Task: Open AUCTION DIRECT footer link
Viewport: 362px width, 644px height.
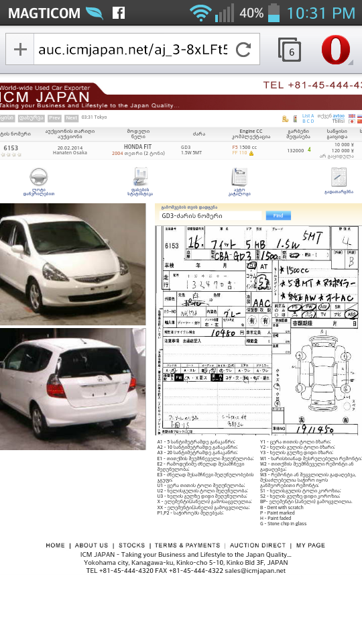Action: tap(257, 545)
